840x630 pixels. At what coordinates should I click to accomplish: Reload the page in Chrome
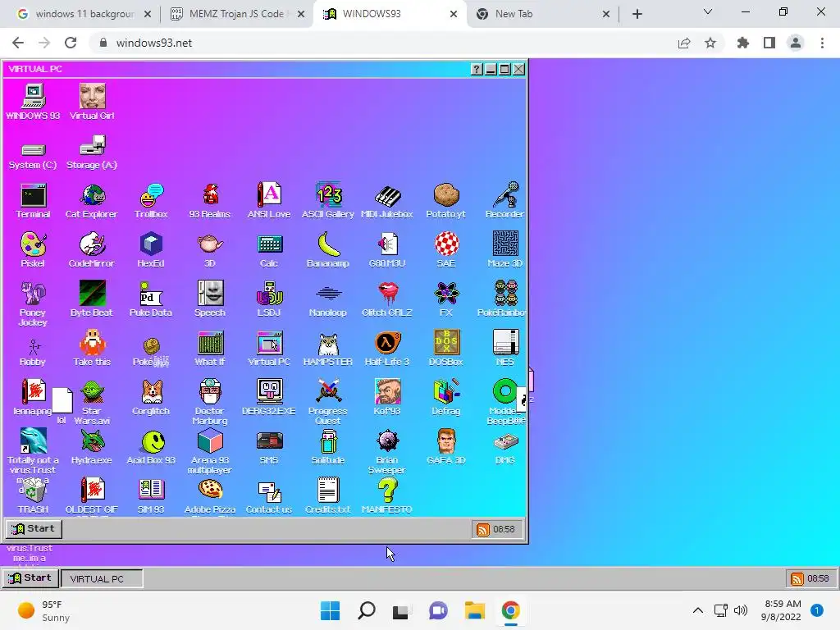point(71,43)
